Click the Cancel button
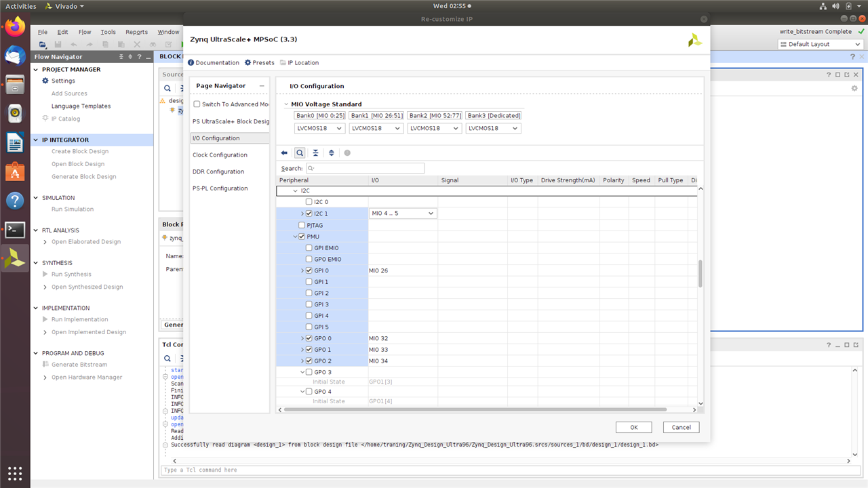 (x=681, y=427)
